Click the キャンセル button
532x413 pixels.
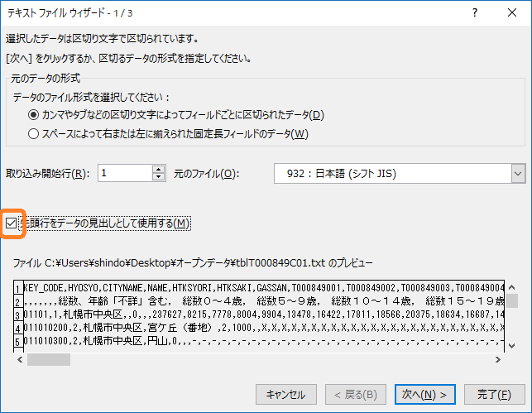[x=286, y=393]
